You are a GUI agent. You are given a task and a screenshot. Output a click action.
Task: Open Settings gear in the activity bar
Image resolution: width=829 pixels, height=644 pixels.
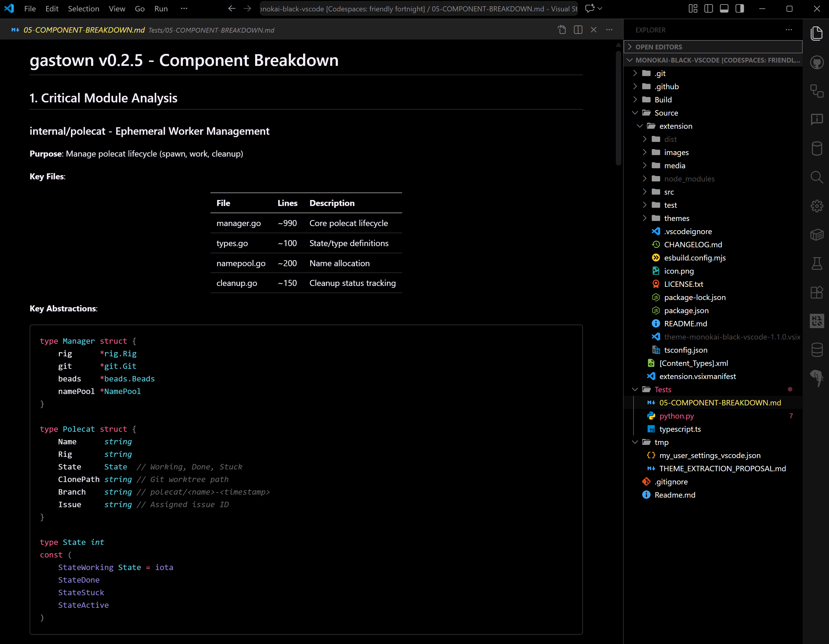(x=817, y=206)
